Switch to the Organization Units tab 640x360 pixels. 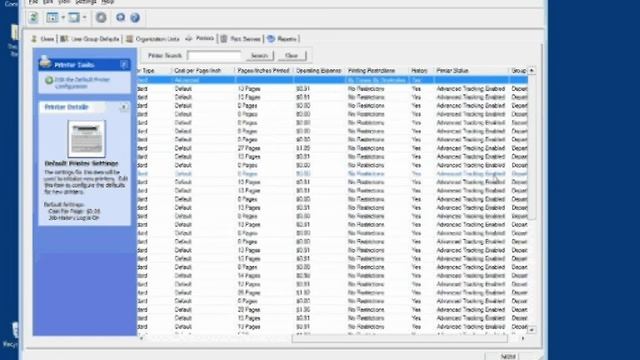tap(153, 39)
